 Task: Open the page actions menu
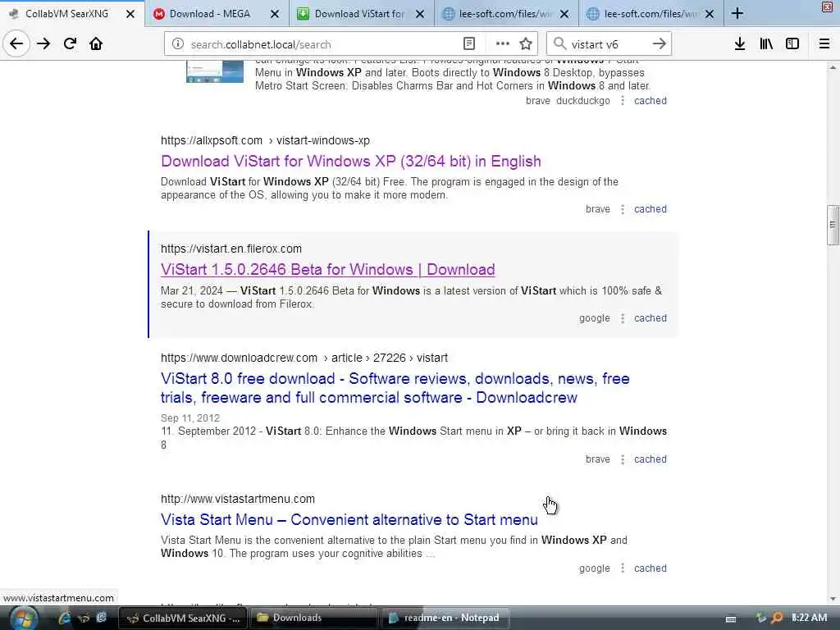pyautogui.click(x=503, y=44)
